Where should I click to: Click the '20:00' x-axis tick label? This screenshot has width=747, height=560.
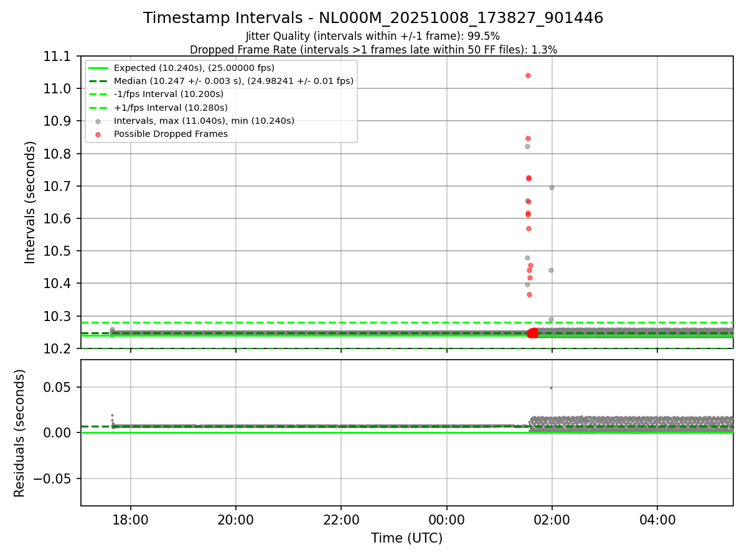pyautogui.click(x=236, y=520)
